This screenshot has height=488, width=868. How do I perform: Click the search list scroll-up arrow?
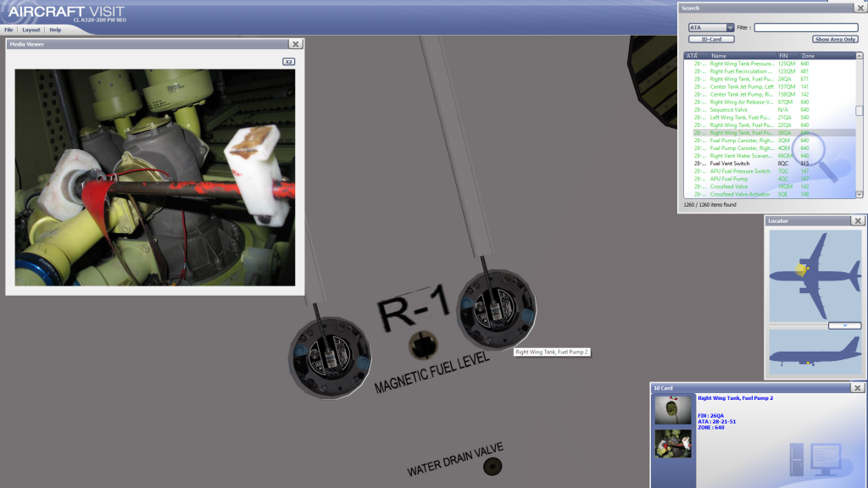[x=860, y=56]
